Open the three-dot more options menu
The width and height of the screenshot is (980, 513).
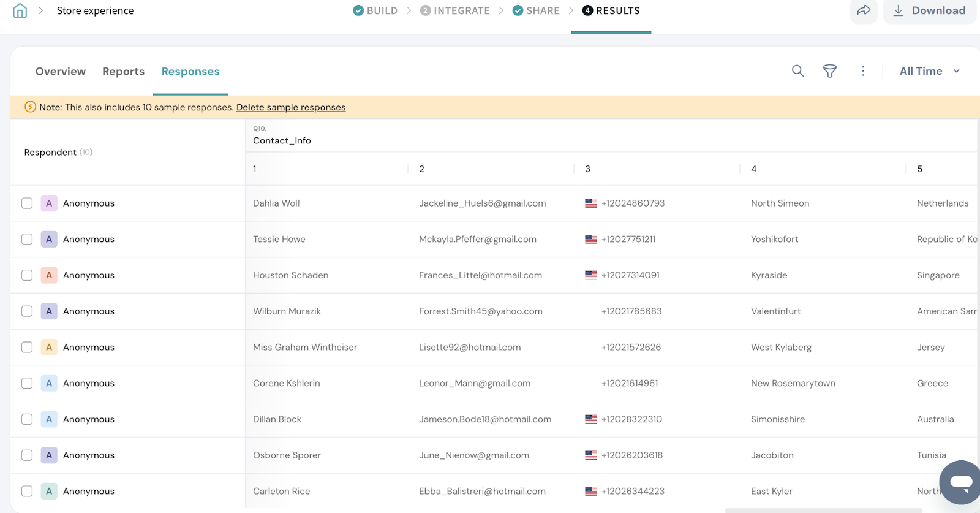click(863, 71)
